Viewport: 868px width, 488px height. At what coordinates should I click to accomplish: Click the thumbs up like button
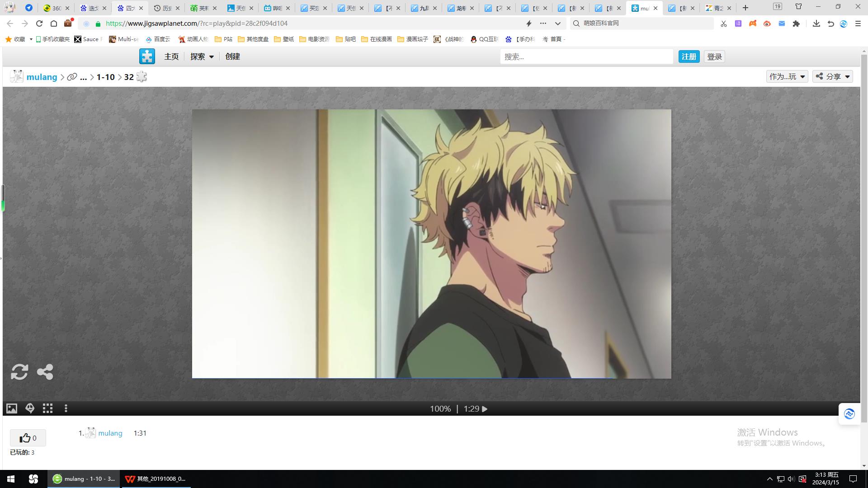(x=28, y=438)
